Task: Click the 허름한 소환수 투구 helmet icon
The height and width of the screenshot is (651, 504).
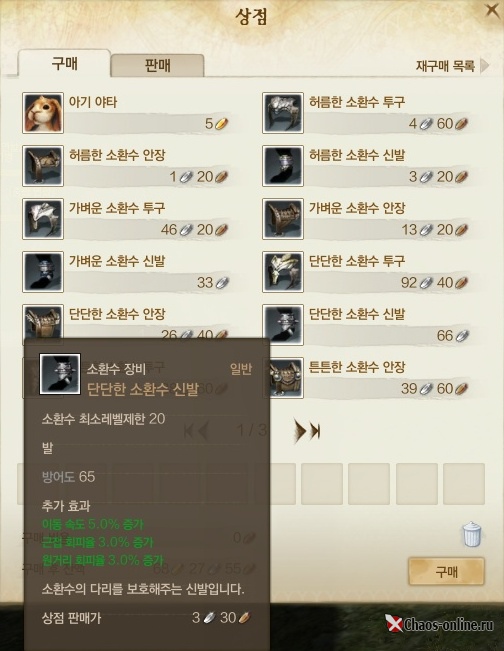Action: point(283,113)
